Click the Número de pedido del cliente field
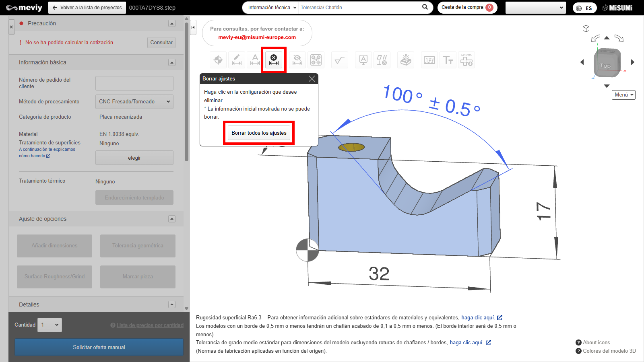Image resolution: width=644 pixels, height=362 pixels. (x=134, y=83)
